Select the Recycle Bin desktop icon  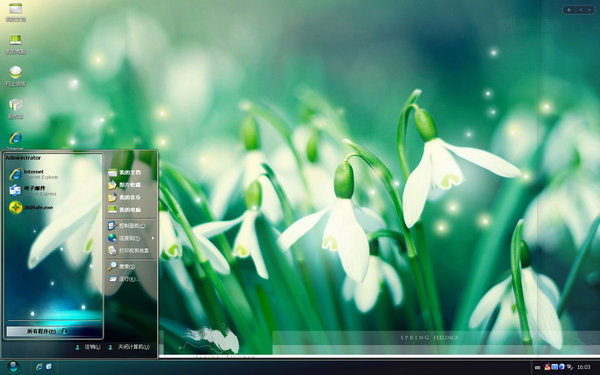click(x=15, y=109)
